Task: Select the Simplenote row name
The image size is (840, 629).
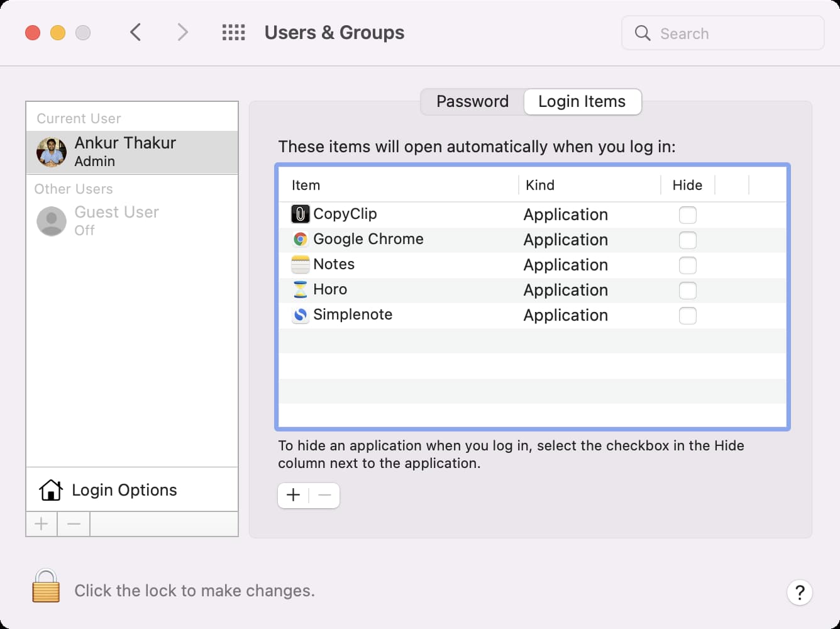Action: click(x=353, y=315)
